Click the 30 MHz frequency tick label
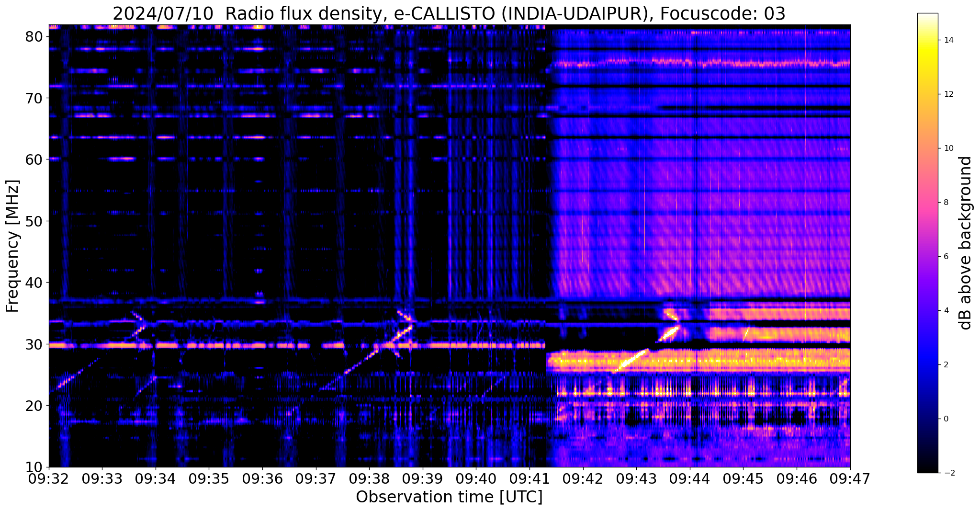The height and width of the screenshot is (511, 980). (x=34, y=344)
